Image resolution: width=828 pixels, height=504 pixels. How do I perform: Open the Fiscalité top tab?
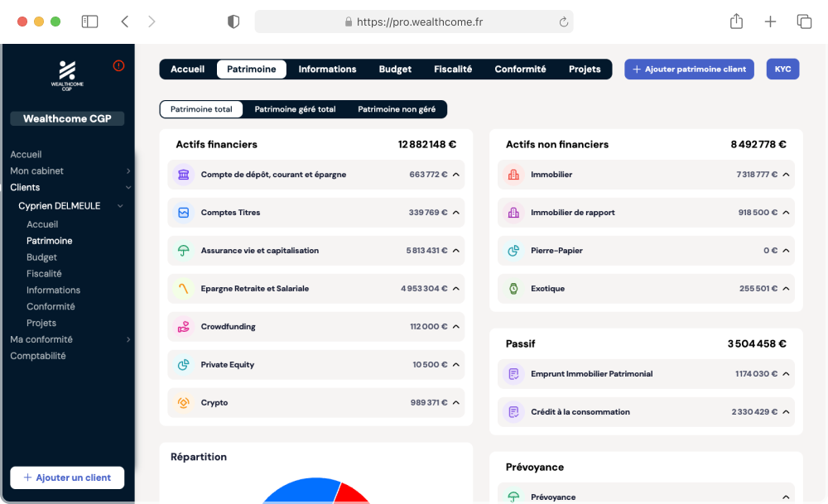pos(453,70)
